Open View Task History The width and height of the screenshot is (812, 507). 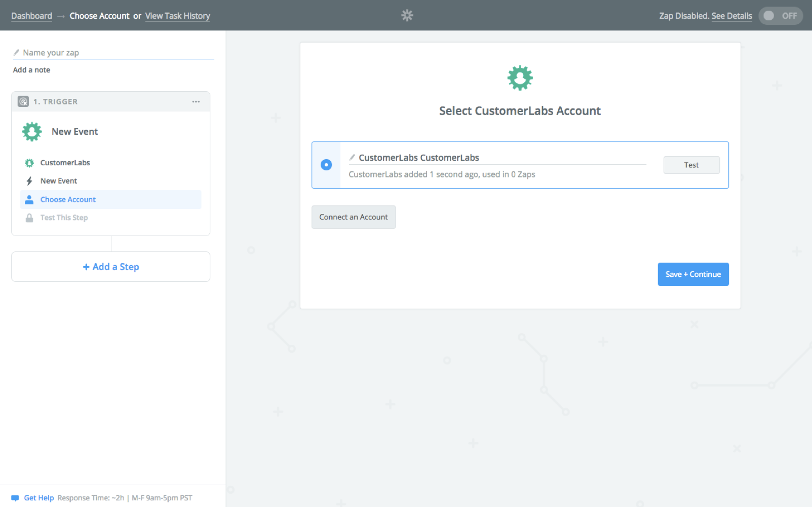point(177,16)
